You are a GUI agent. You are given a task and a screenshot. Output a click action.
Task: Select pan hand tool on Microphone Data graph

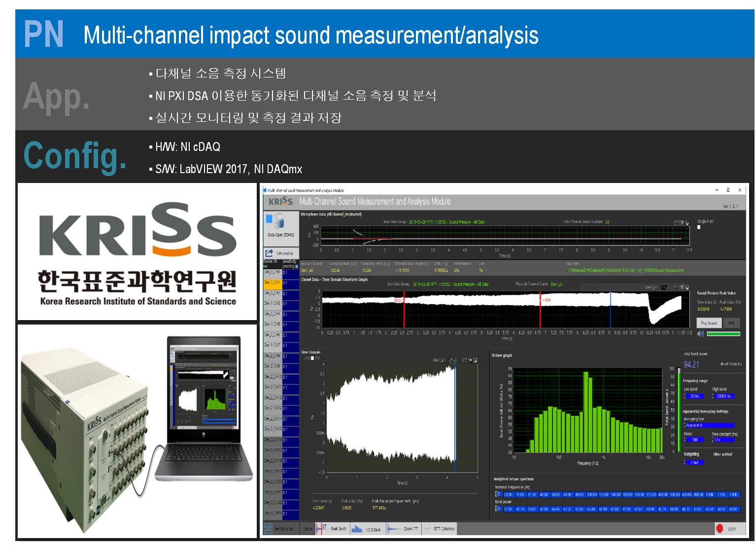click(x=687, y=223)
